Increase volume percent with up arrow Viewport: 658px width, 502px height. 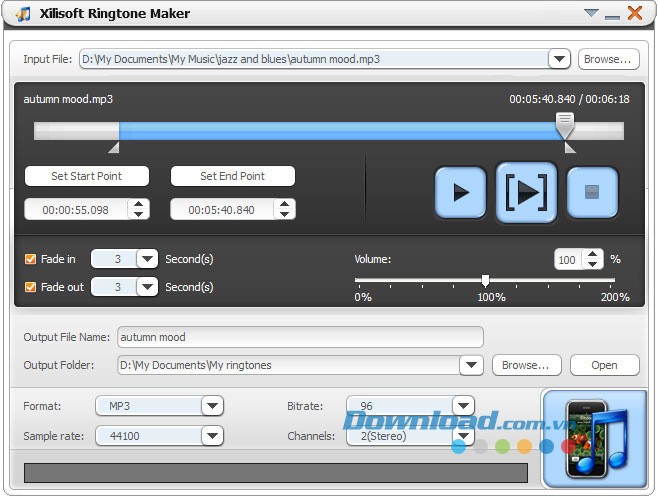[x=593, y=254]
